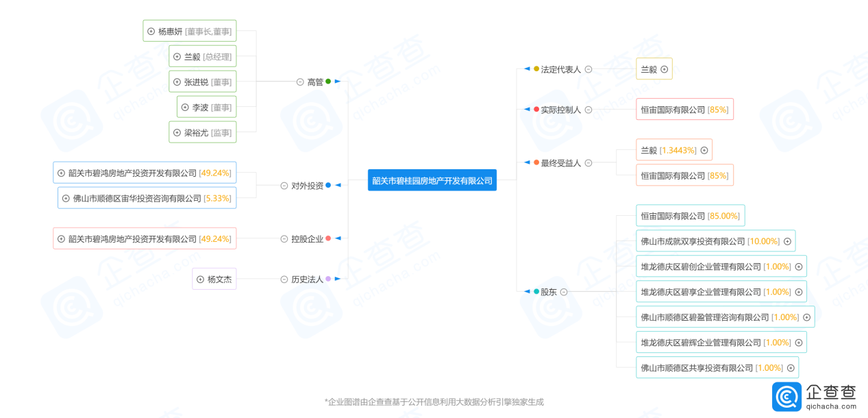Collapse the 实际控制人 branch minus icon
The height and width of the screenshot is (418, 868).
click(588, 110)
